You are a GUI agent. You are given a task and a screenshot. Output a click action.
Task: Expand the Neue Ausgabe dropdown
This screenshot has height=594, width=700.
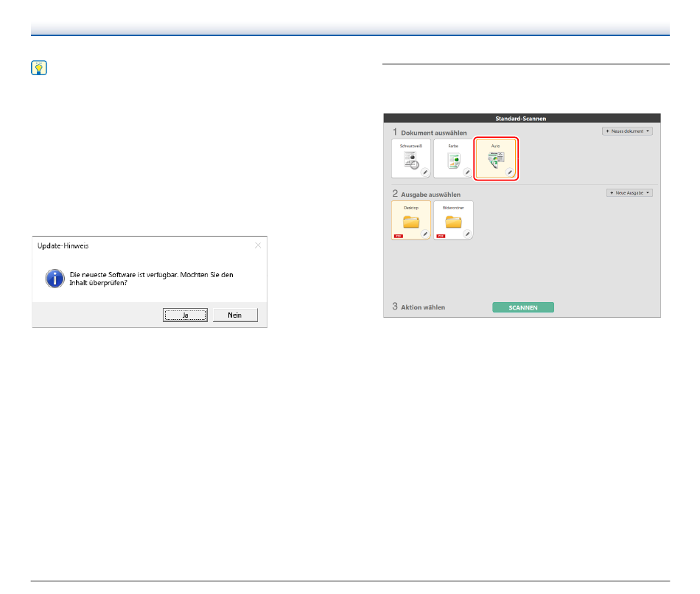629,193
